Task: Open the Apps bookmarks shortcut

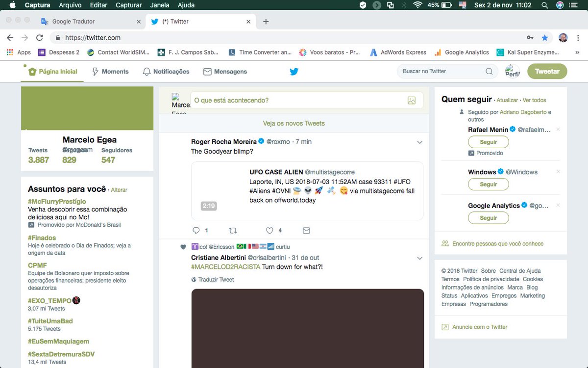Action: click(19, 53)
